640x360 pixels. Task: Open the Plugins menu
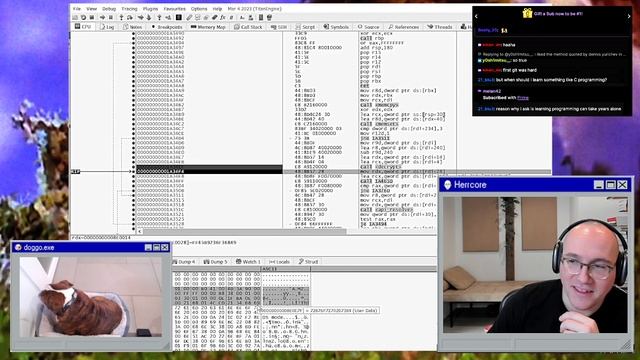(150, 9)
